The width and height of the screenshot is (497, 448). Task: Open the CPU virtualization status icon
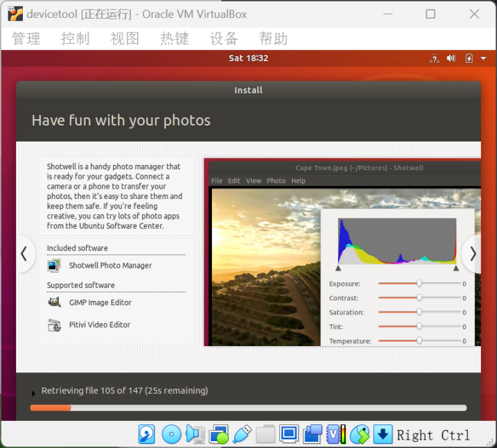coord(336,434)
